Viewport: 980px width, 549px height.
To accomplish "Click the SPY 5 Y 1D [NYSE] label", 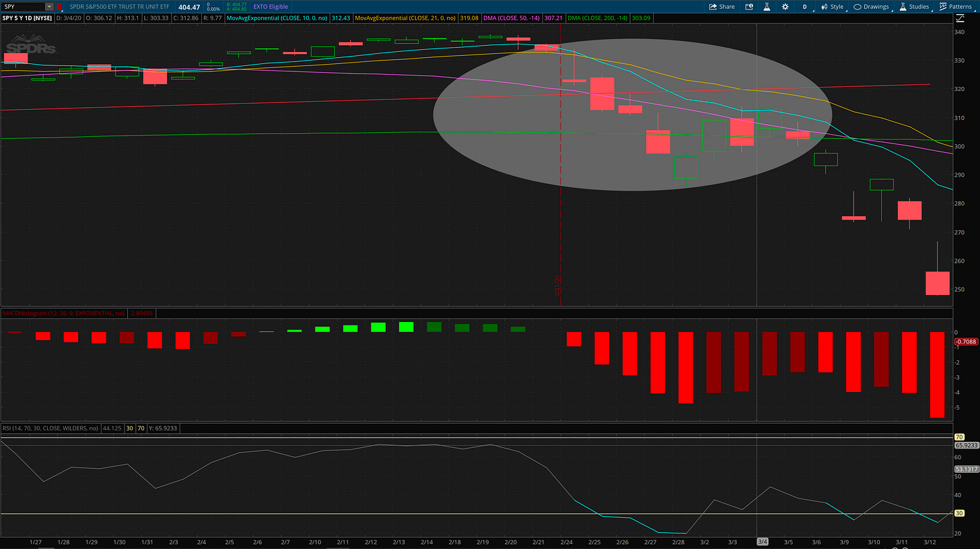I will [x=27, y=17].
